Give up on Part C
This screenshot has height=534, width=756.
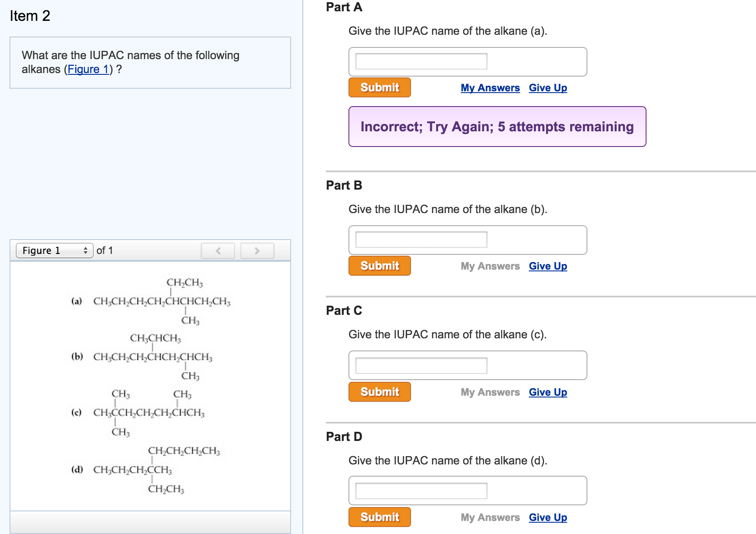click(548, 392)
